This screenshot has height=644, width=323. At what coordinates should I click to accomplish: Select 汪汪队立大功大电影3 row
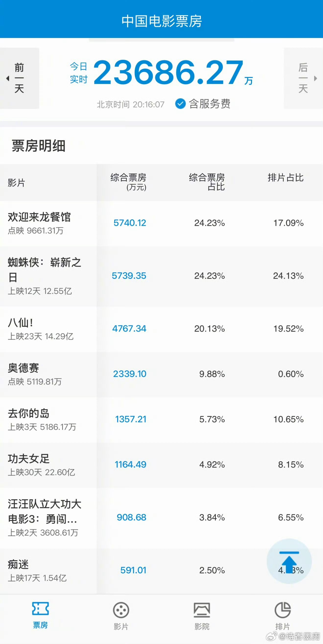point(162,518)
